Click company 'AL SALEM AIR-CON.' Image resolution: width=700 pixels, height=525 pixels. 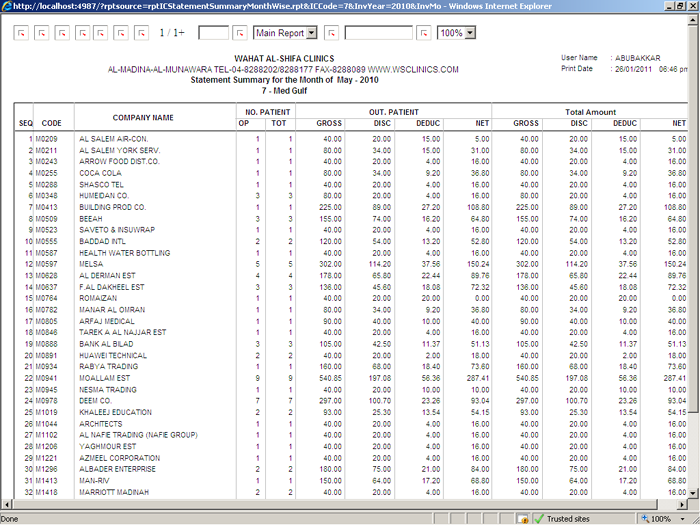113,139
